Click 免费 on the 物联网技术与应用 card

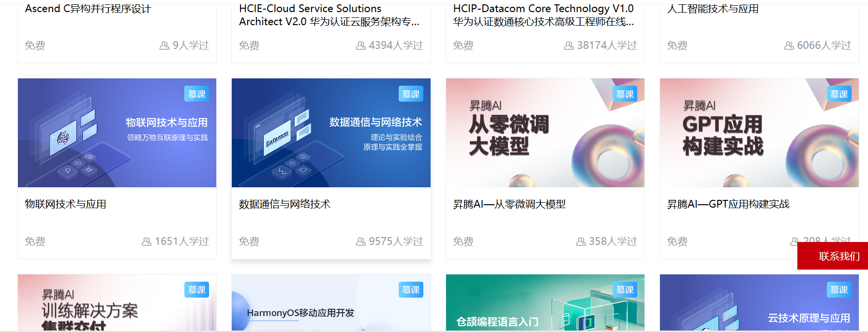point(35,241)
